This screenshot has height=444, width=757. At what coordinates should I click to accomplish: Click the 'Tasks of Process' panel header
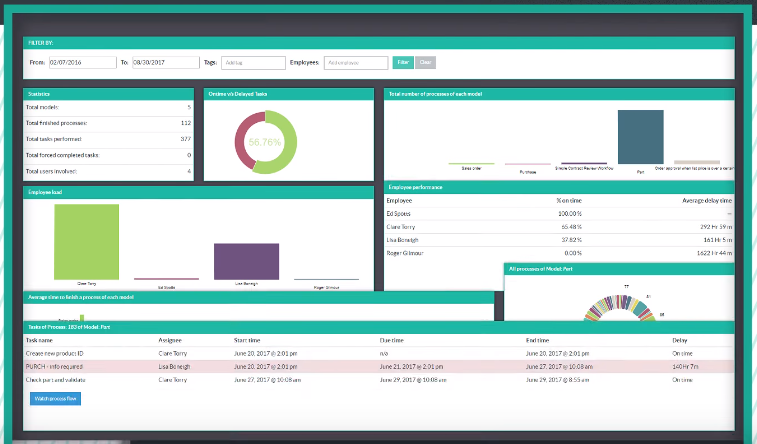[x=378, y=327]
